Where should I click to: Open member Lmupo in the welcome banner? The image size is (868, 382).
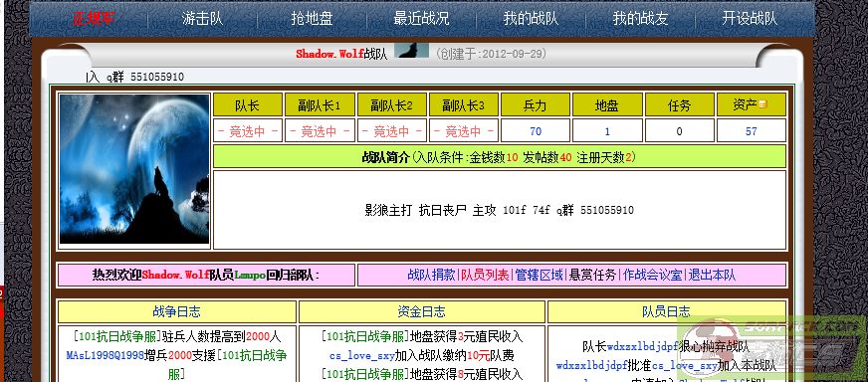pyautogui.click(x=250, y=276)
